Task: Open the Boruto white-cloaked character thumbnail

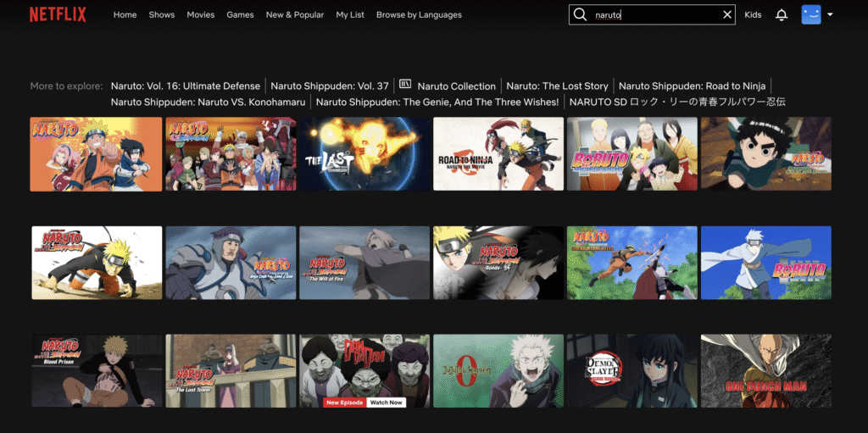Action: point(766,263)
